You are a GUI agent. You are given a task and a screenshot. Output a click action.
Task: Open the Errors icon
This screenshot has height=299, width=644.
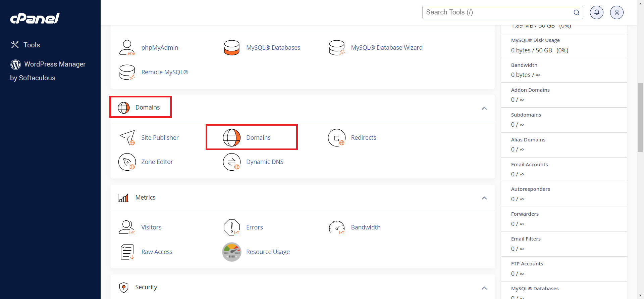pyautogui.click(x=232, y=227)
